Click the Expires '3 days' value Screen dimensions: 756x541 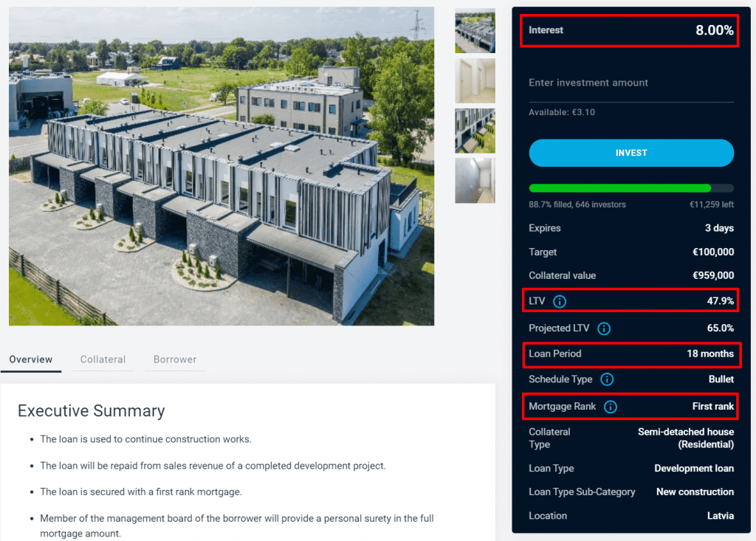(719, 228)
